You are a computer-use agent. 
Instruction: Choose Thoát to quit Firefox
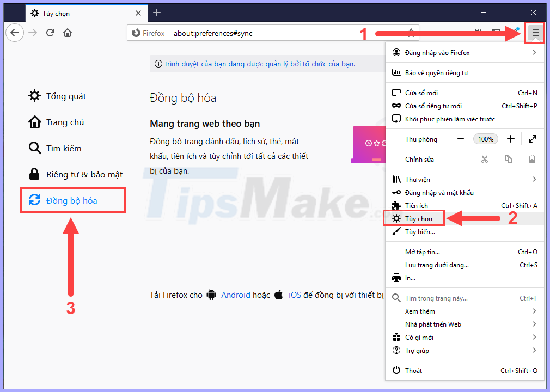coord(465,371)
